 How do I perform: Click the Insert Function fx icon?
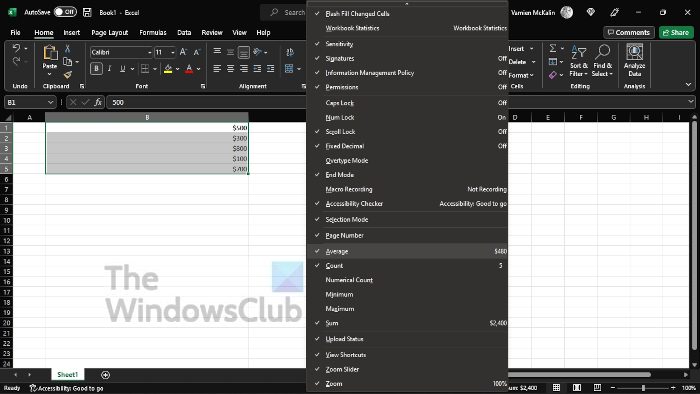pyautogui.click(x=98, y=102)
